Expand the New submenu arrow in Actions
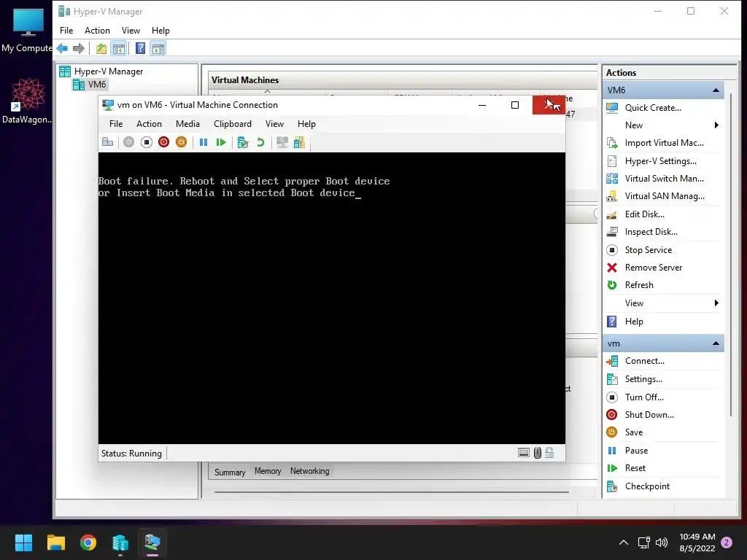The image size is (747, 560). coord(716,125)
